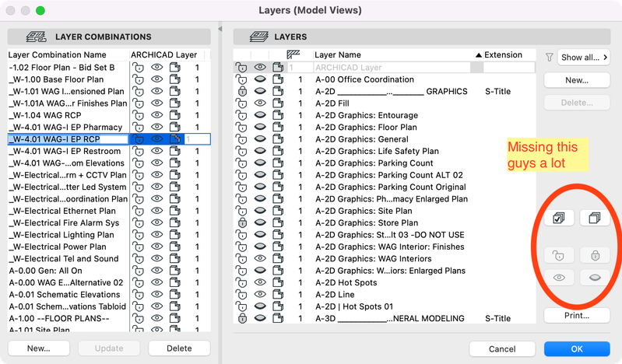This screenshot has height=364, width=622.
Task: Toggle eye for A-2D Hot Spots layer
Action: coord(260,282)
